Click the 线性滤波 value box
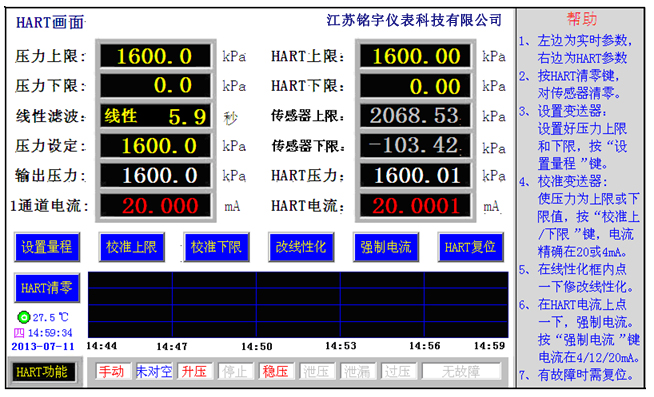 tap(155, 116)
